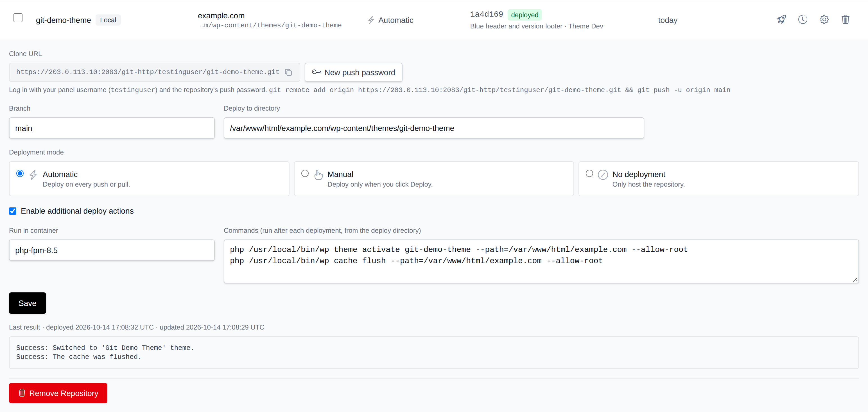Click New push password button
868x412 pixels.
(x=353, y=72)
